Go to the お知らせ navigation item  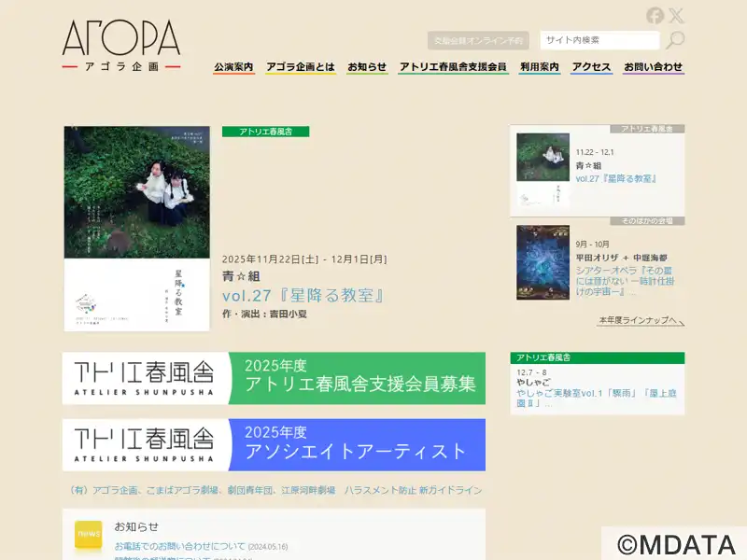(366, 67)
